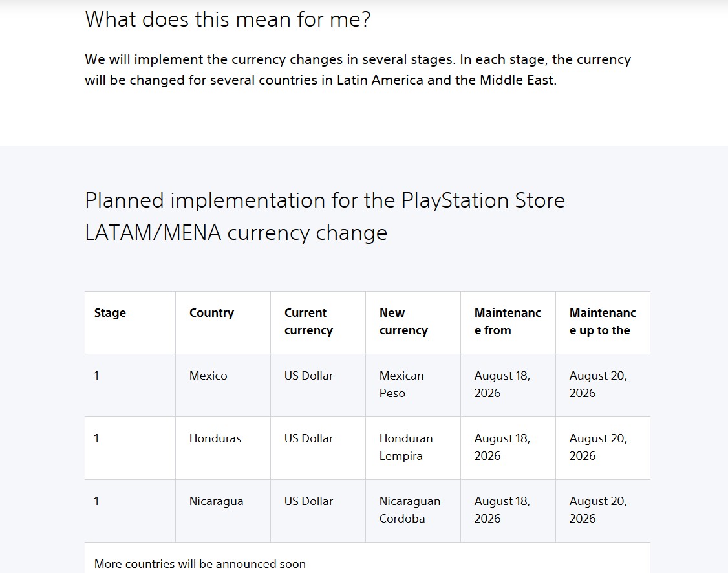Click stage '1' in the Honduras row
Viewport: 728px width, 573px height.
click(96, 438)
